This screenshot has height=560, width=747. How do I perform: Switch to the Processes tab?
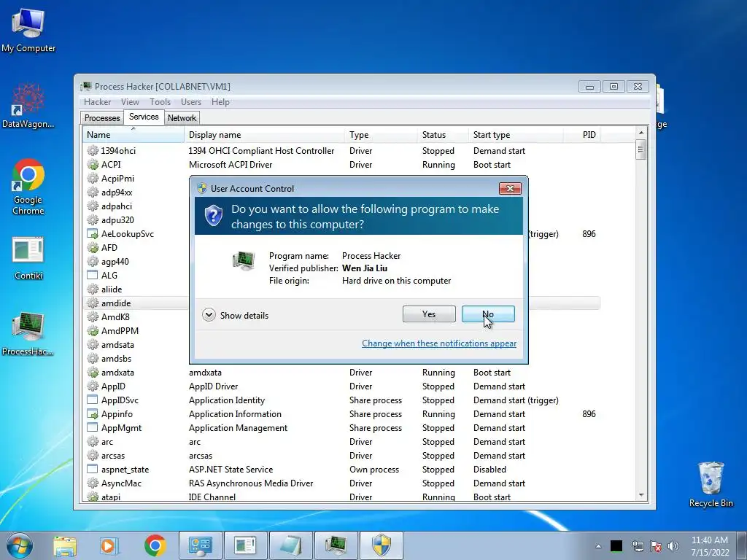[x=102, y=117]
